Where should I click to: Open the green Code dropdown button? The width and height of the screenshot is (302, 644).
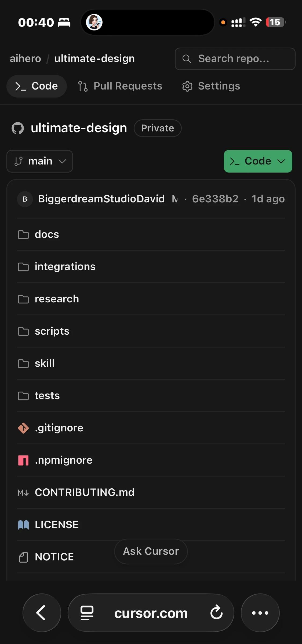[x=258, y=161]
